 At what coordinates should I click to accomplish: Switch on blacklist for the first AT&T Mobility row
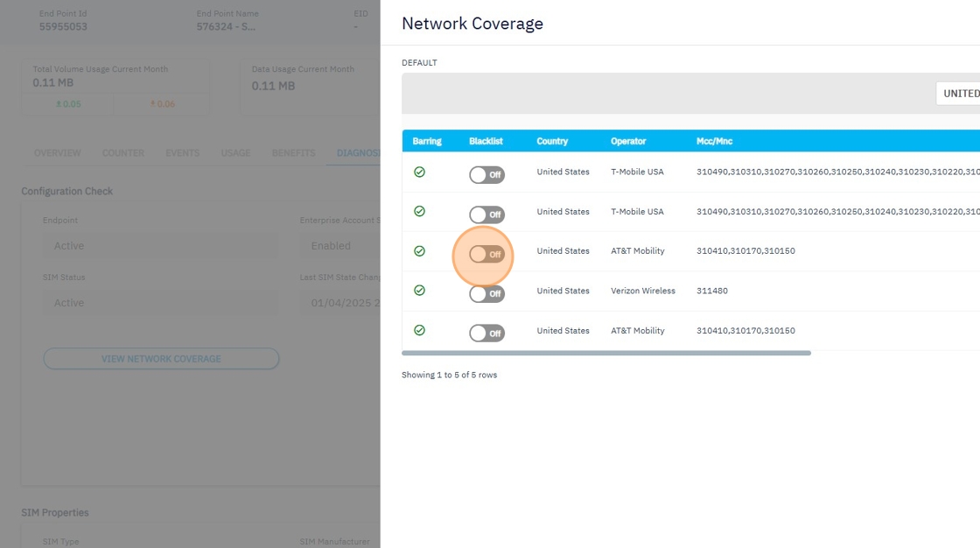click(486, 254)
